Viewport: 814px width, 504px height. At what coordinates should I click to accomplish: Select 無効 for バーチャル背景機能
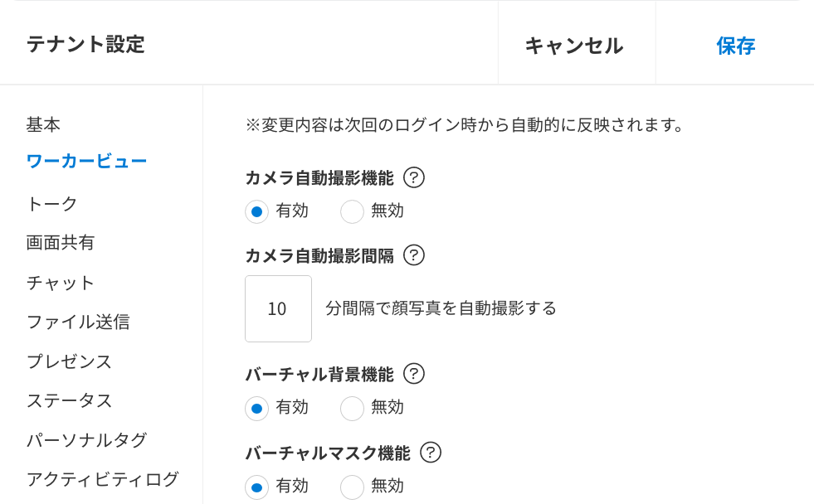coord(353,408)
